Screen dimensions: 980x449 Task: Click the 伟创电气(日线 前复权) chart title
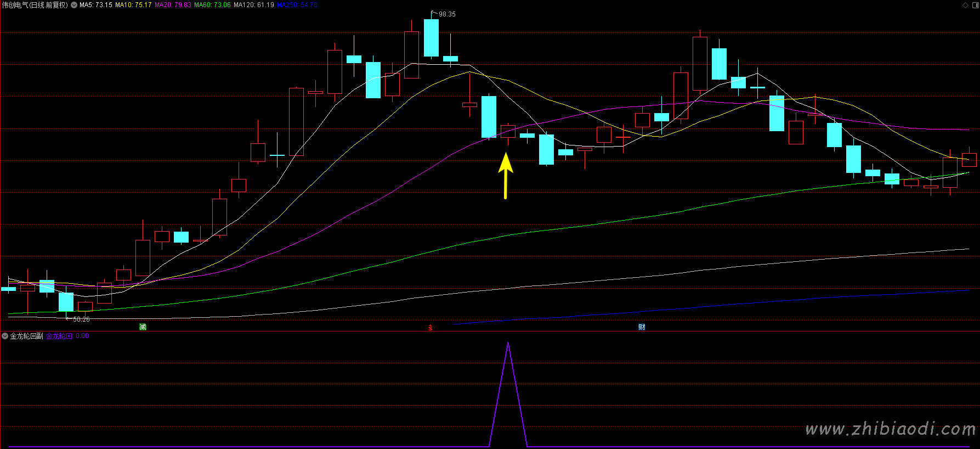click(35, 5)
